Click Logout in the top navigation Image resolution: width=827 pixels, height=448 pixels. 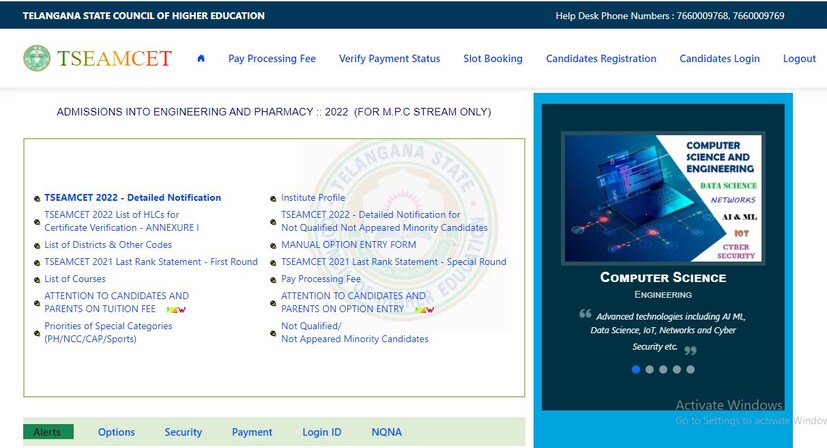pyautogui.click(x=799, y=59)
